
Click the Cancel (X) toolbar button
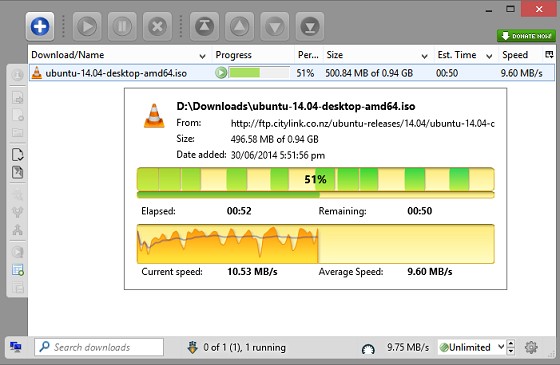pos(157,26)
